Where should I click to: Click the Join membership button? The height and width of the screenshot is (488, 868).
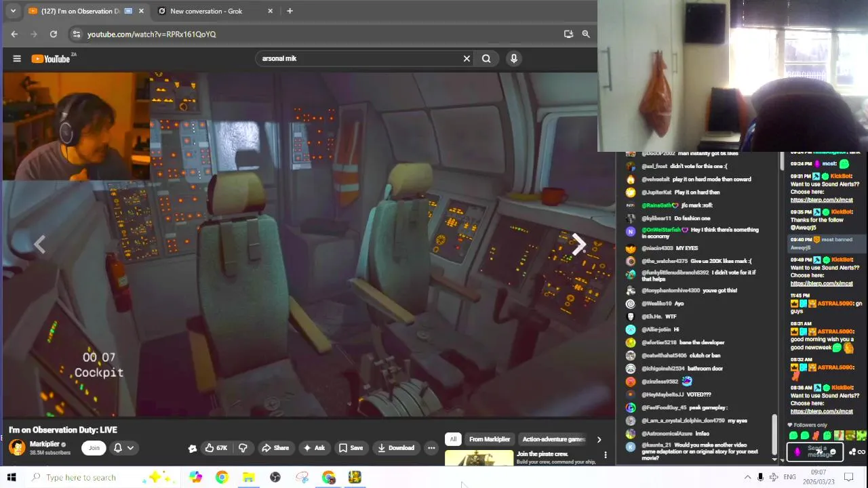click(x=94, y=448)
